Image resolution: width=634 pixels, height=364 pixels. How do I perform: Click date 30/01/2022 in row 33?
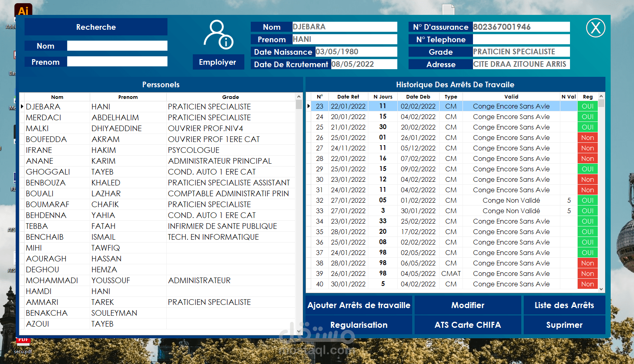418,211
